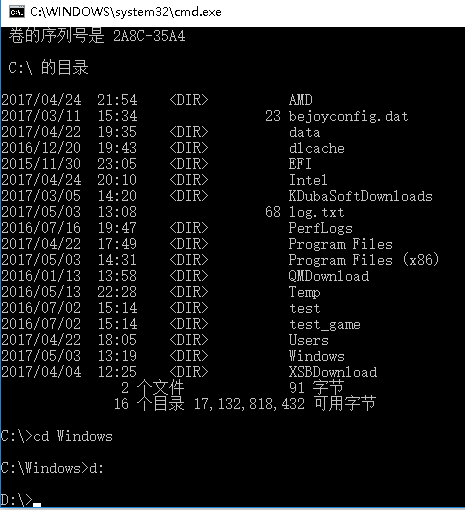Click the volume serial number 2A8C-35A4
This screenshot has width=465, height=510.
tap(149, 36)
